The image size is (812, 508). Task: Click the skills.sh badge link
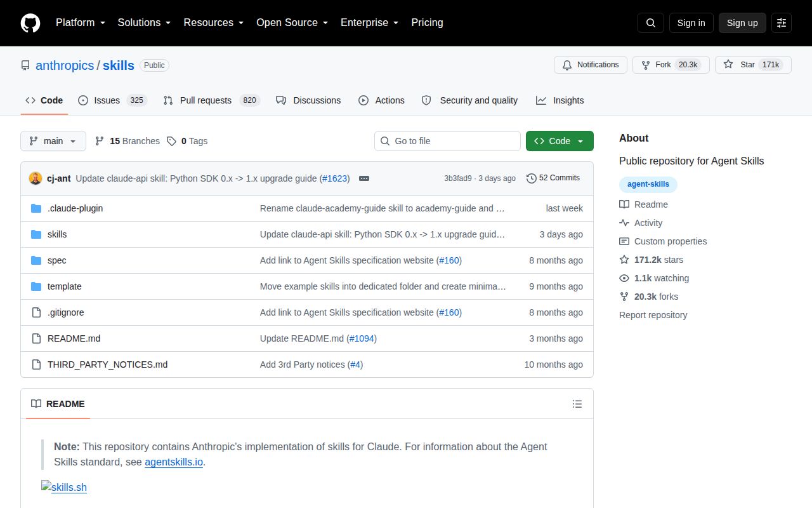point(64,487)
